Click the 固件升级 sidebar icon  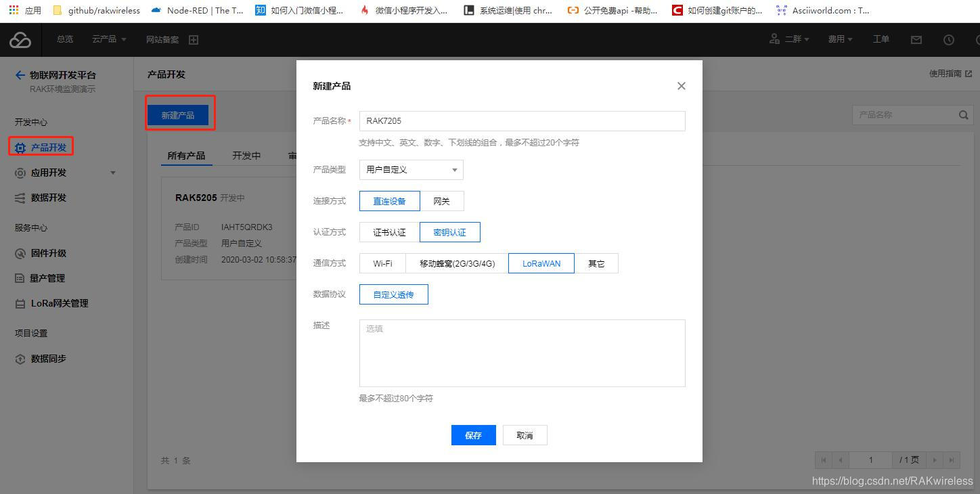pyautogui.click(x=20, y=254)
